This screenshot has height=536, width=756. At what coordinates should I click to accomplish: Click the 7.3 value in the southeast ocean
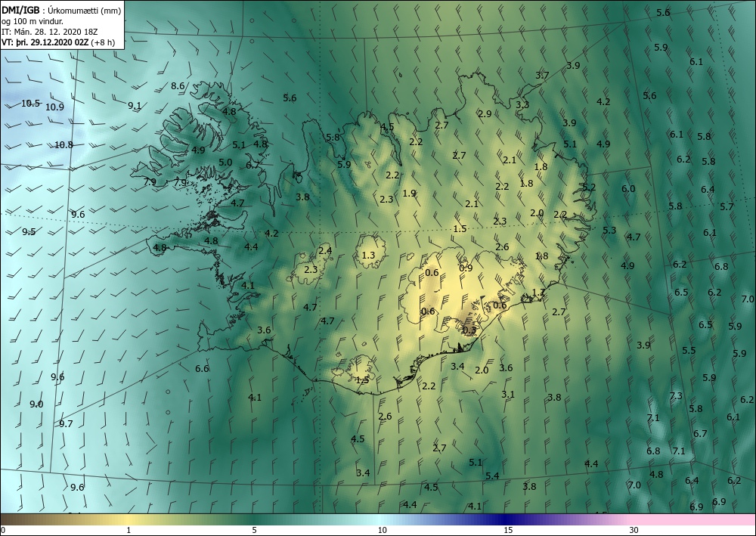click(676, 395)
